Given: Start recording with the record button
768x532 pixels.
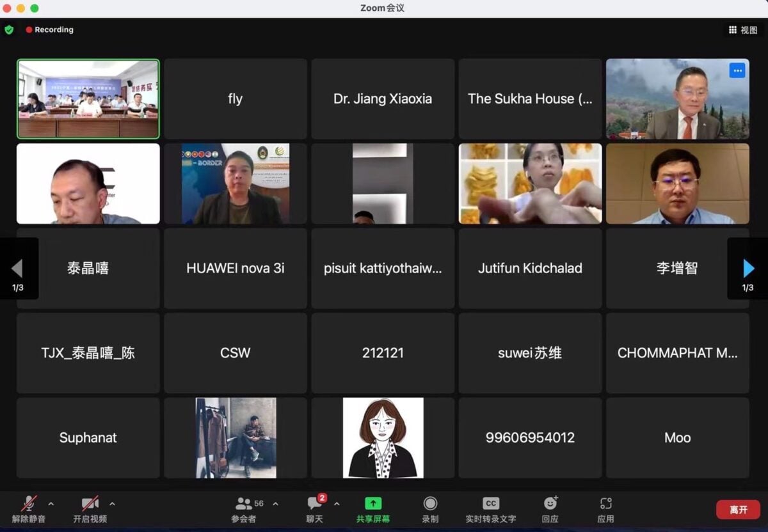Looking at the screenshot, I should [x=430, y=503].
